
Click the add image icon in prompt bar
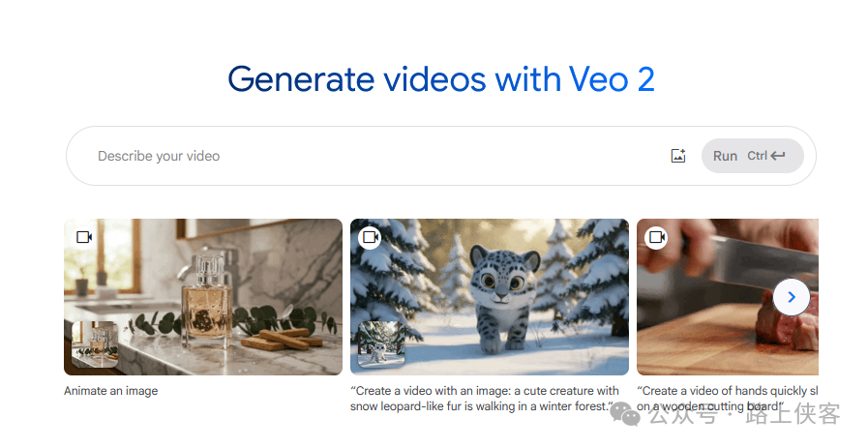pyautogui.click(x=678, y=156)
